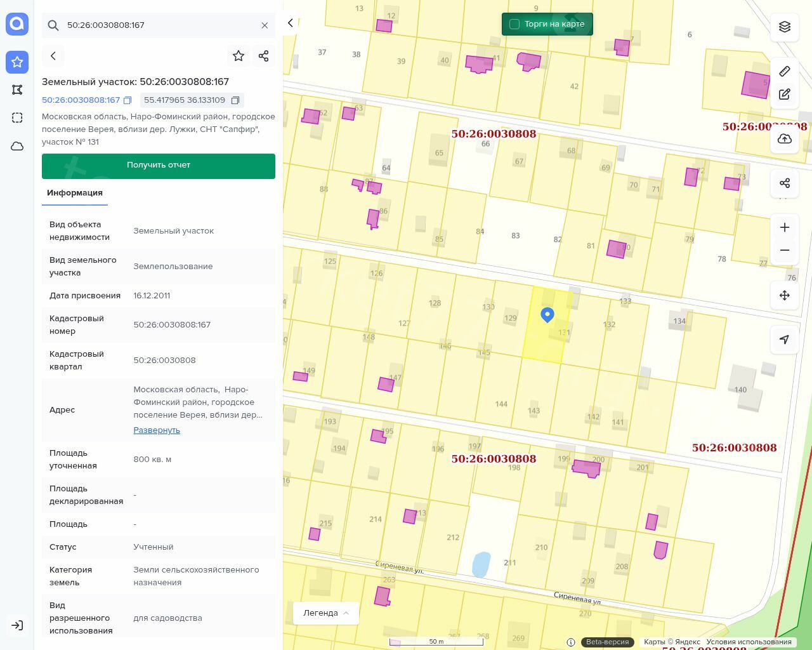Copy the coordinates 55.417965 36.133109
812x650 pixels.
[x=235, y=100]
